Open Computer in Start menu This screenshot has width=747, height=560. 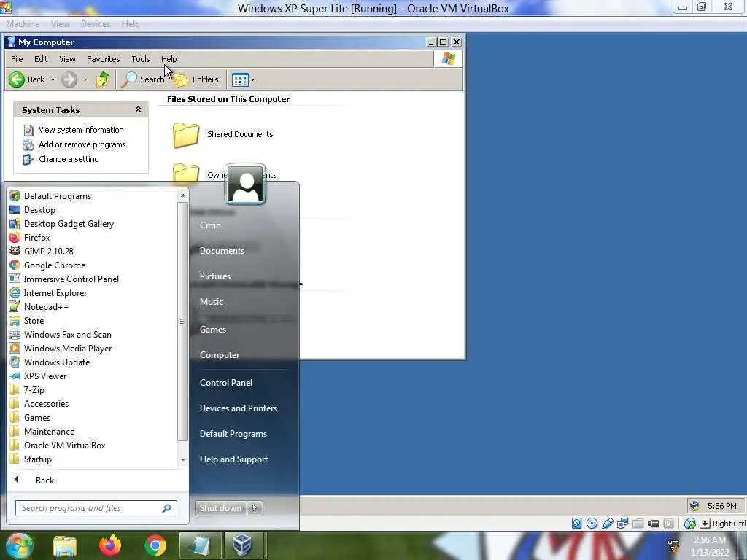point(219,355)
